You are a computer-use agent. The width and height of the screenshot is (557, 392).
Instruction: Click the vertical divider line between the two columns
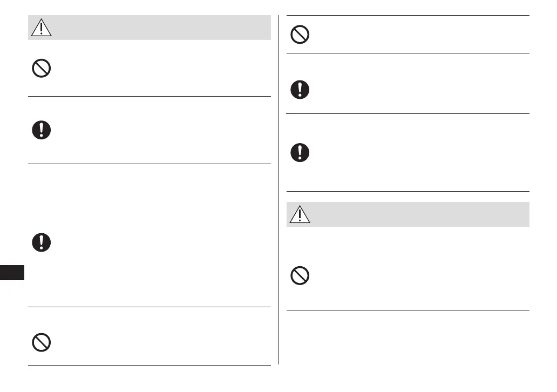tap(278, 189)
